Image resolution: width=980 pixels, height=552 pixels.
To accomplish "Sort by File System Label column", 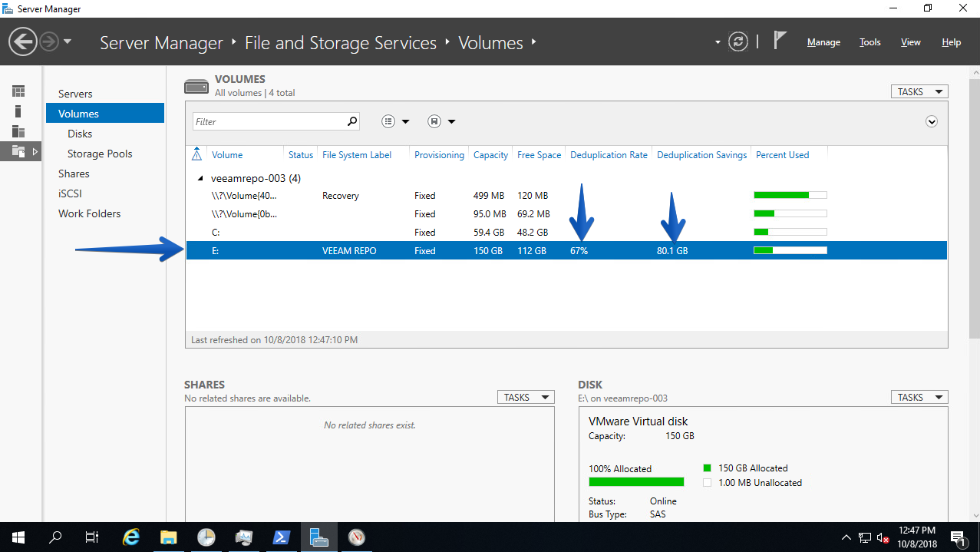I will pyautogui.click(x=357, y=155).
